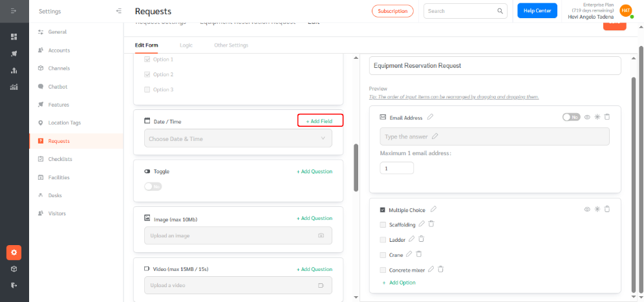Edit the Ladder option pencil
Viewport: 644px width, 302px height.
411,239
